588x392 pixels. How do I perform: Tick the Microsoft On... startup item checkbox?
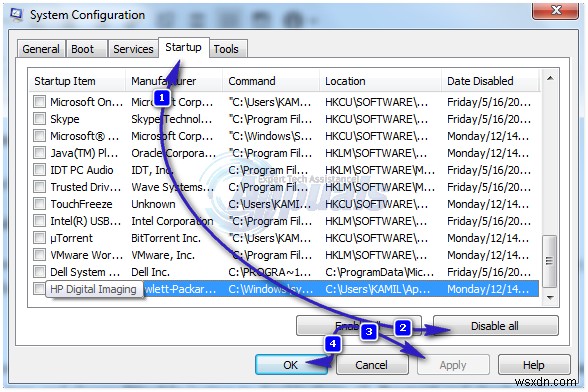pos(39,102)
